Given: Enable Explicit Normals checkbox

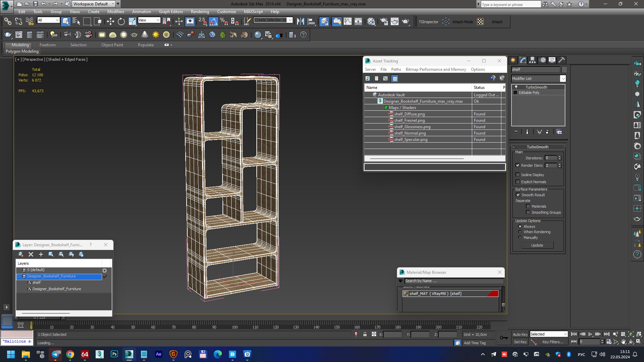Looking at the screenshot, I should click(x=517, y=182).
